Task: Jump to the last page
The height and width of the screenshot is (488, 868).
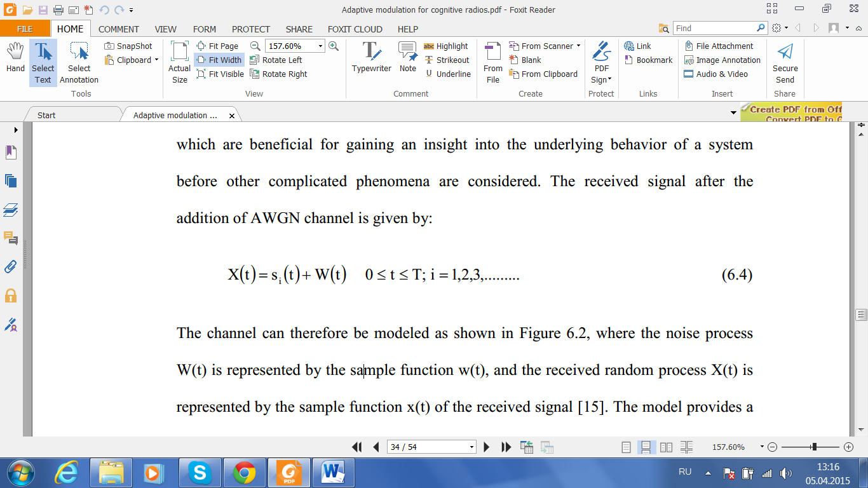Action: 506,447
